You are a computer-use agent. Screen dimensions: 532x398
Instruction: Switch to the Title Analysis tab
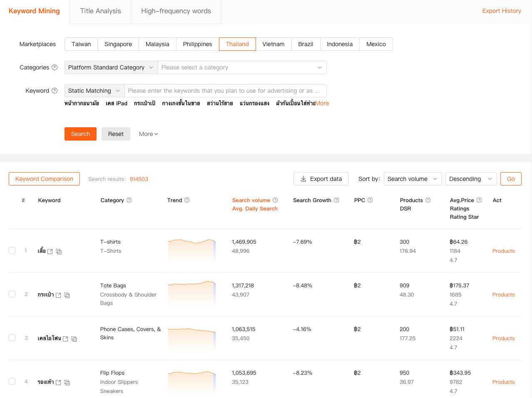[100, 11]
